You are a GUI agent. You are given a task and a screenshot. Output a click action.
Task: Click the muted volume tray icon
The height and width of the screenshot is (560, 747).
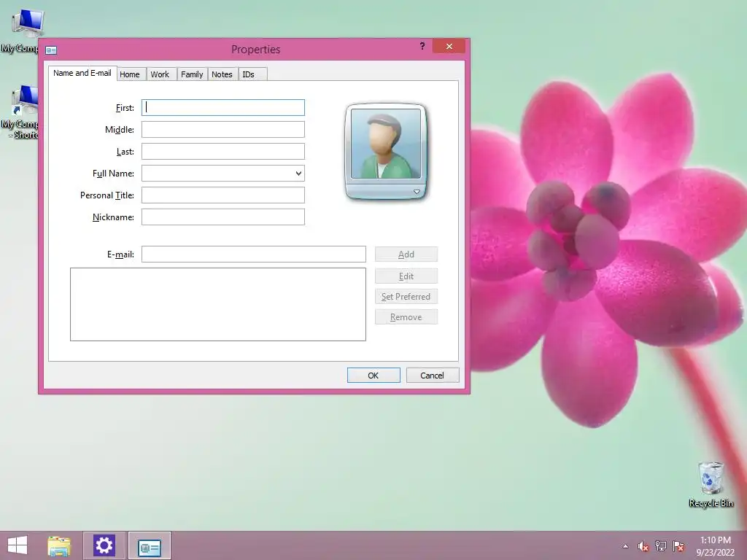[643, 546]
